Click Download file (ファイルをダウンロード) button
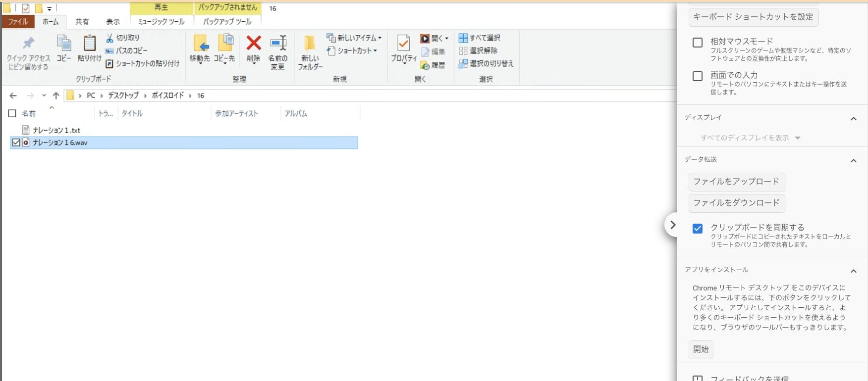This screenshot has width=868, height=381. (x=737, y=203)
